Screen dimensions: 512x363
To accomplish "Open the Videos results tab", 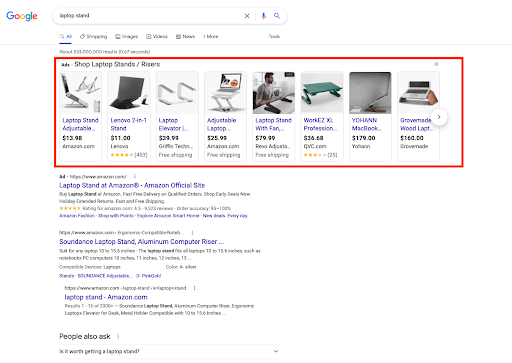I will (x=157, y=37).
